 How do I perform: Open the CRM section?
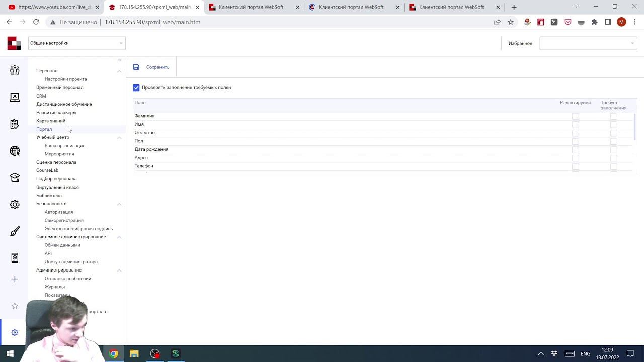(x=41, y=96)
